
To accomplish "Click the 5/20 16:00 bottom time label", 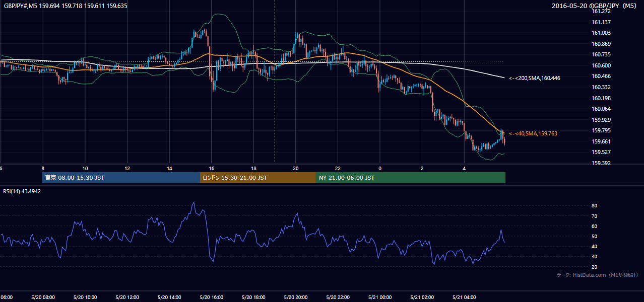I will (x=211, y=297).
